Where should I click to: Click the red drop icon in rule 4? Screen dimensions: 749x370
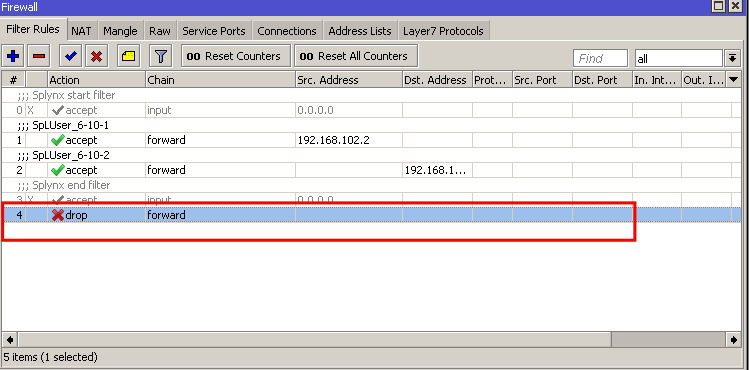[58, 215]
